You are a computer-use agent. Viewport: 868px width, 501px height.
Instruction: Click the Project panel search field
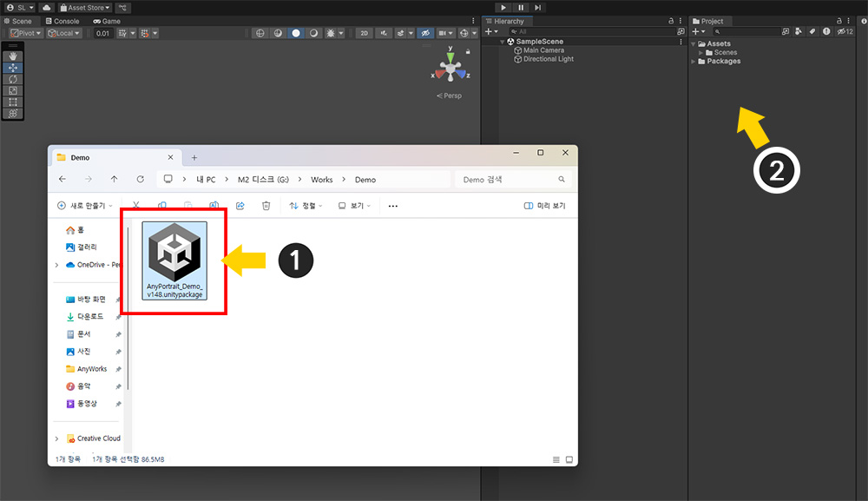pyautogui.click(x=746, y=31)
